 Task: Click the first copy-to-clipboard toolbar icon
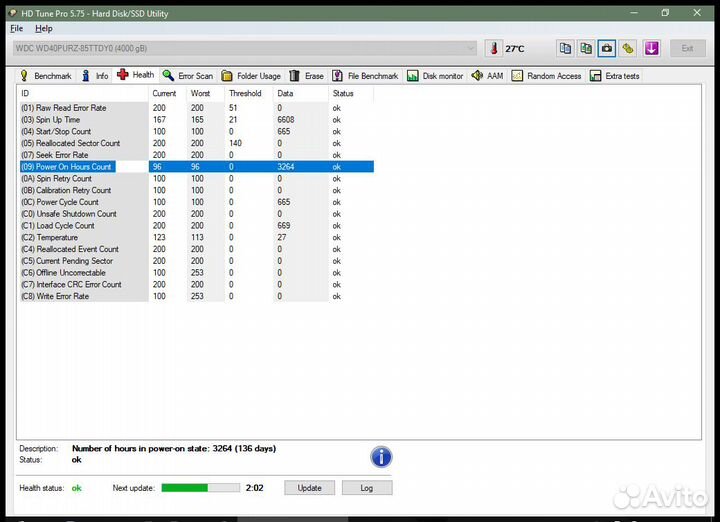pos(565,48)
